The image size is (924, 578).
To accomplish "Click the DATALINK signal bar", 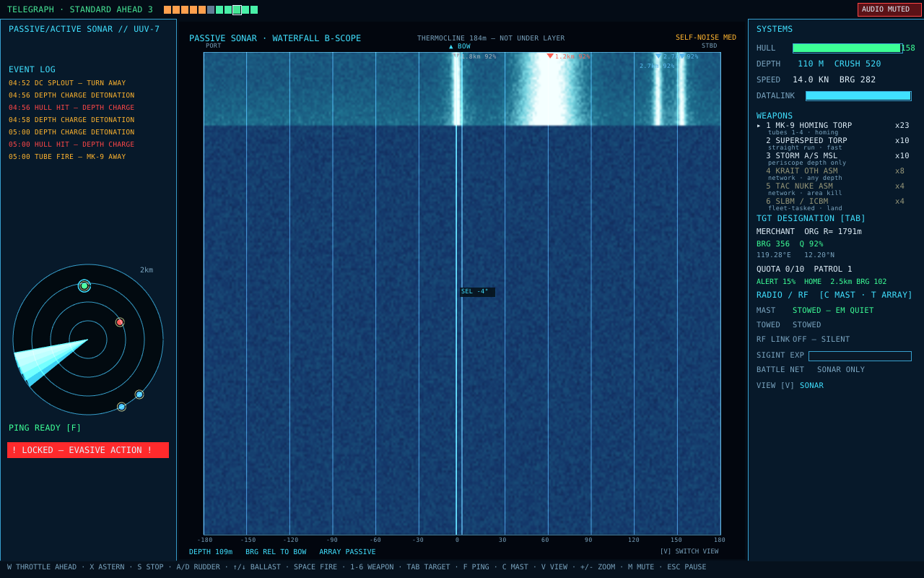I will 858,96.
